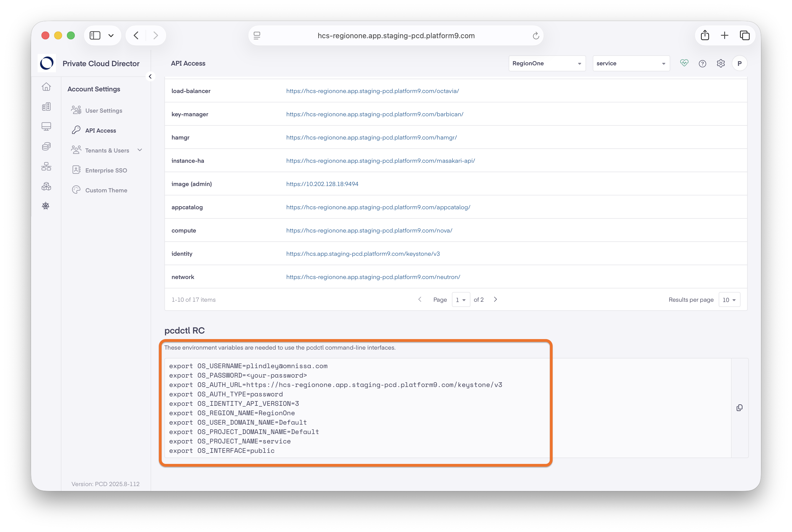Open the instance-ha masakari-api URL

pos(380,161)
